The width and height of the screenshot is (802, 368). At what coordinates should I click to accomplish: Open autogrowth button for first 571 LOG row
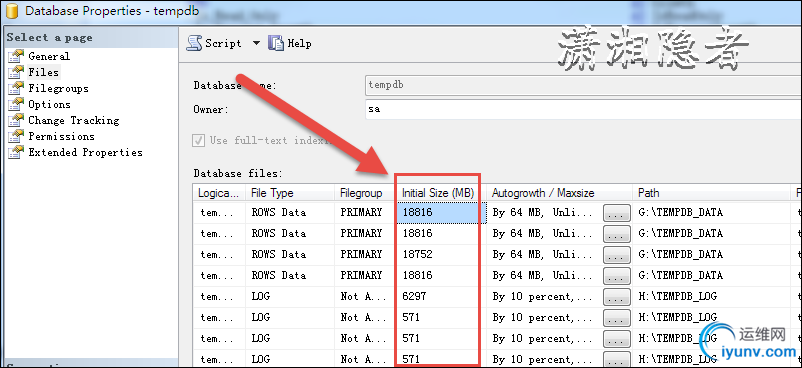(617, 318)
